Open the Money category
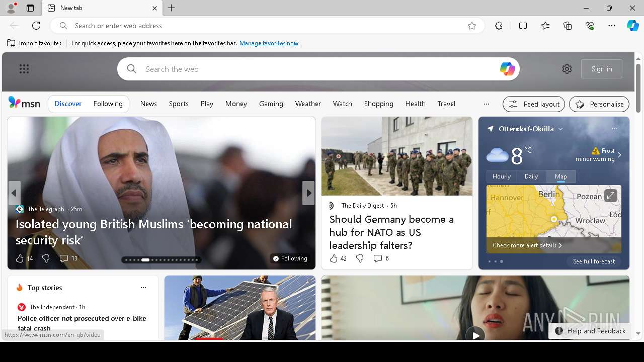The height and width of the screenshot is (362, 644). click(236, 104)
